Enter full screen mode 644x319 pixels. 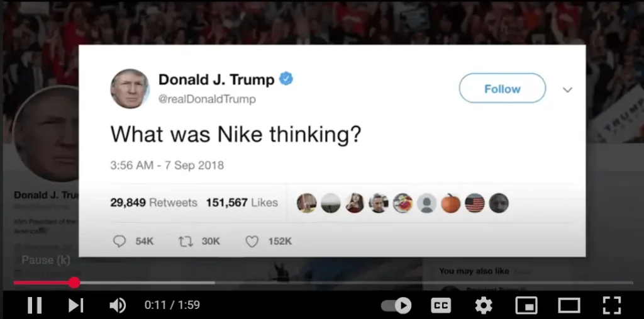[611, 305]
